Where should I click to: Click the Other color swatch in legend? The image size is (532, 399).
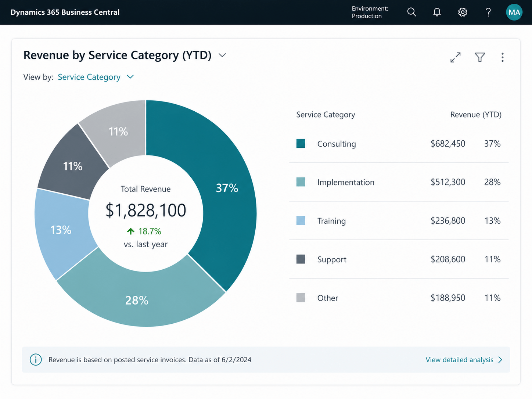[301, 298]
